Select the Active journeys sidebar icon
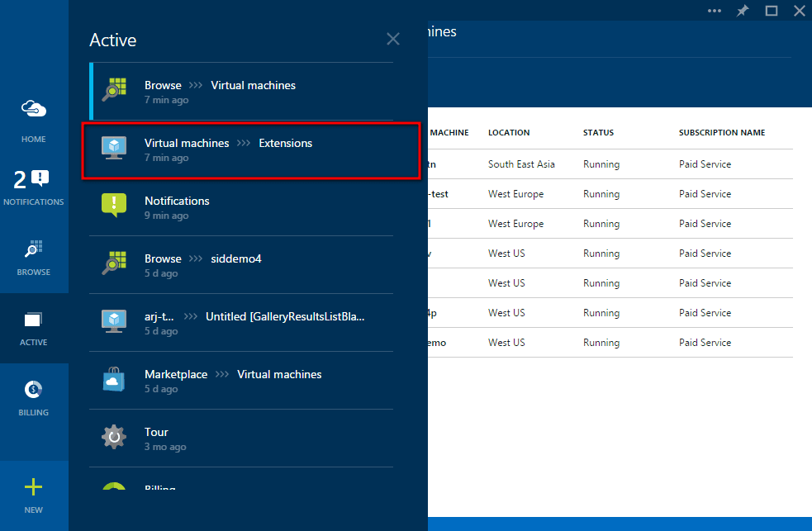The image size is (812, 531). tap(34, 328)
